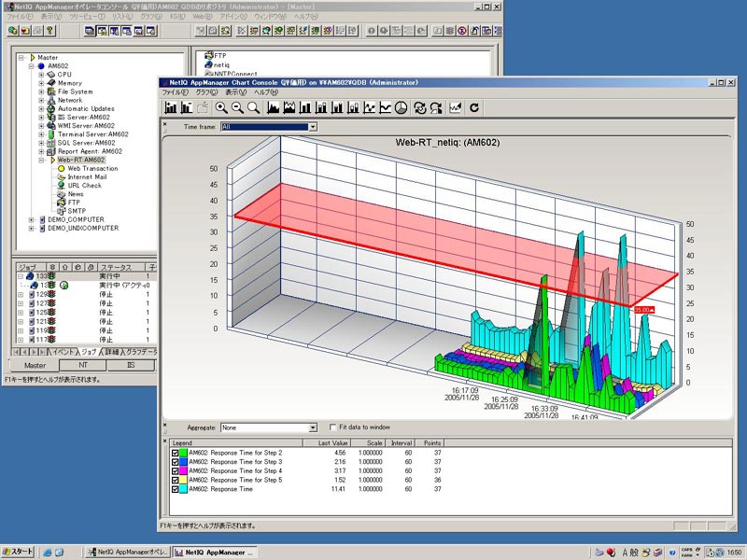
Task: Click the red 35.00 threshold marker on chart
Action: pyautogui.click(x=644, y=310)
